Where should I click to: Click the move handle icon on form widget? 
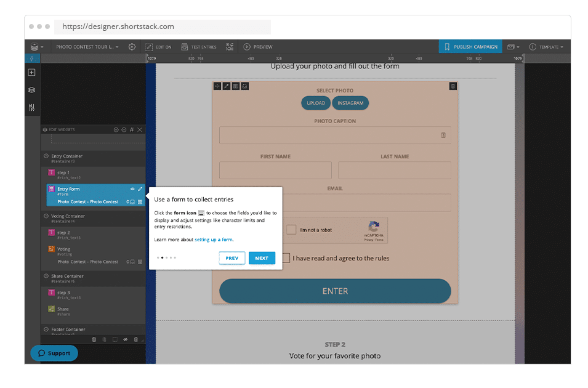pos(217,86)
